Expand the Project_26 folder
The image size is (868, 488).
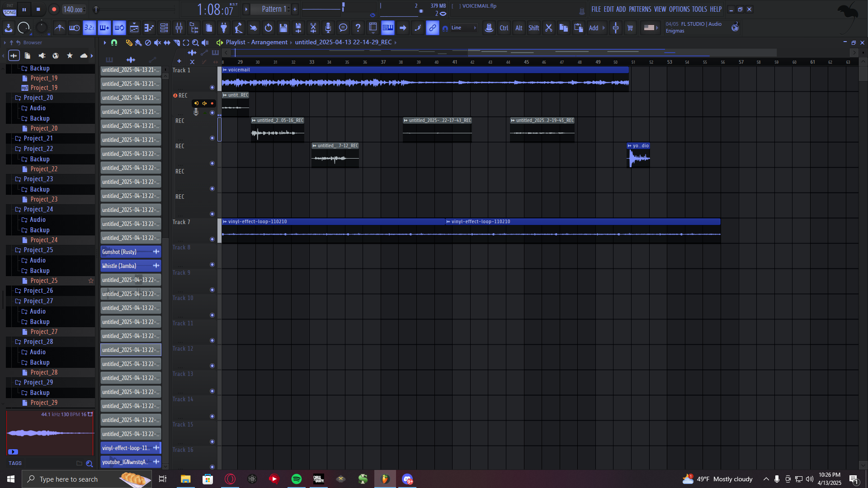(38, 291)
